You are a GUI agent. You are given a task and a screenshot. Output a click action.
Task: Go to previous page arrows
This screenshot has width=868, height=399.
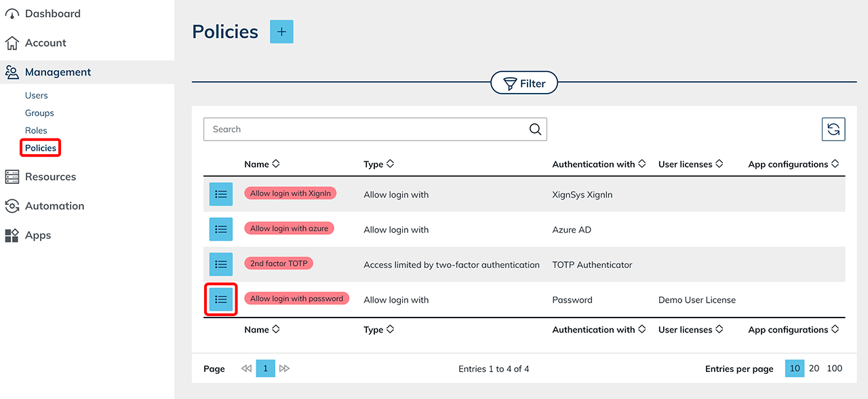246,368
